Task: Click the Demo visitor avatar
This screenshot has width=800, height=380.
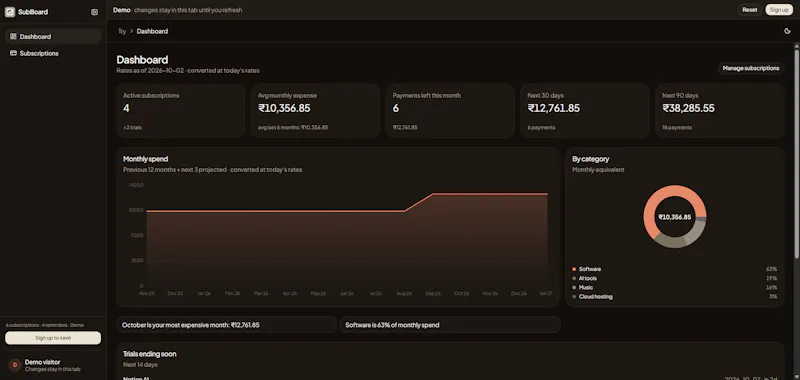Action: point(15,365)
